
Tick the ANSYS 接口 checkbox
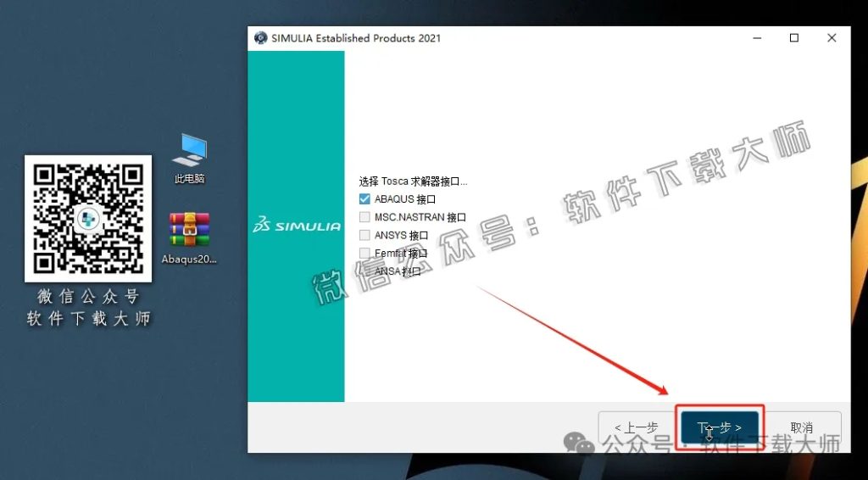click(364, 235)
